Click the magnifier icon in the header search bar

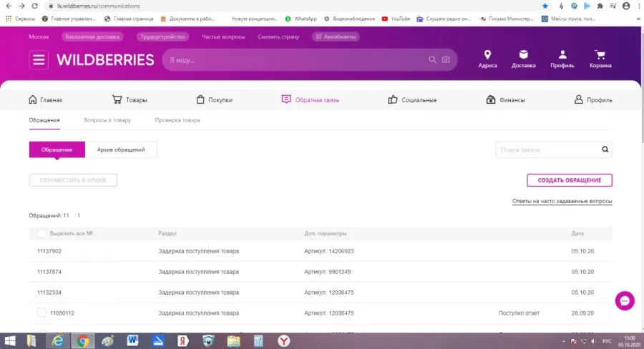pyautogui.click(x=432, y=60)
